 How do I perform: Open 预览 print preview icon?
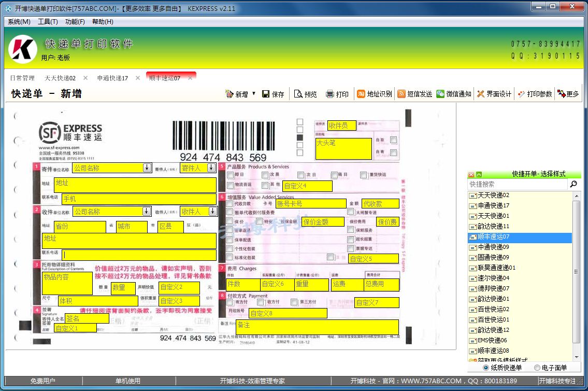click(298, 94)
